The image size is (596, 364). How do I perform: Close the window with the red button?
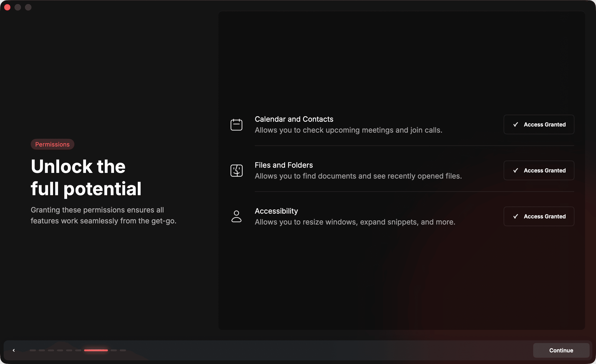[x=7, y=7]
